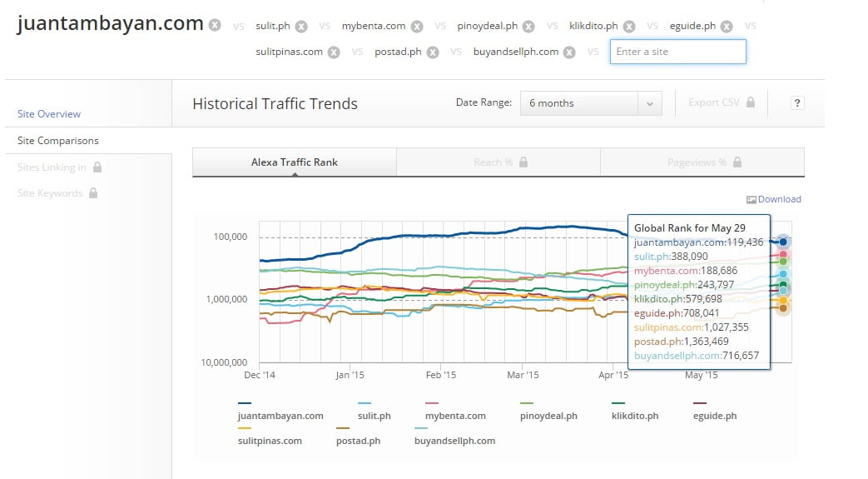This screenshot has width=868, height=479.
Task: Switch to the locked Pageviews % tab
Action: 702,162
